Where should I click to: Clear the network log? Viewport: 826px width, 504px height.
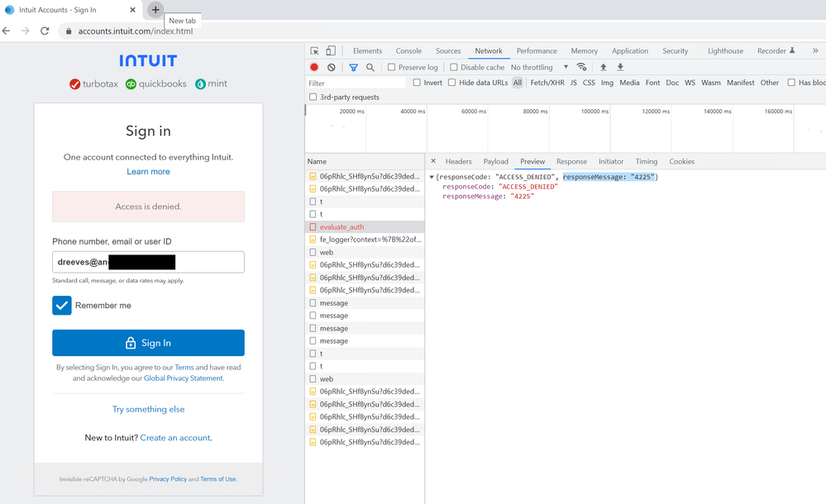pos(332,68)
